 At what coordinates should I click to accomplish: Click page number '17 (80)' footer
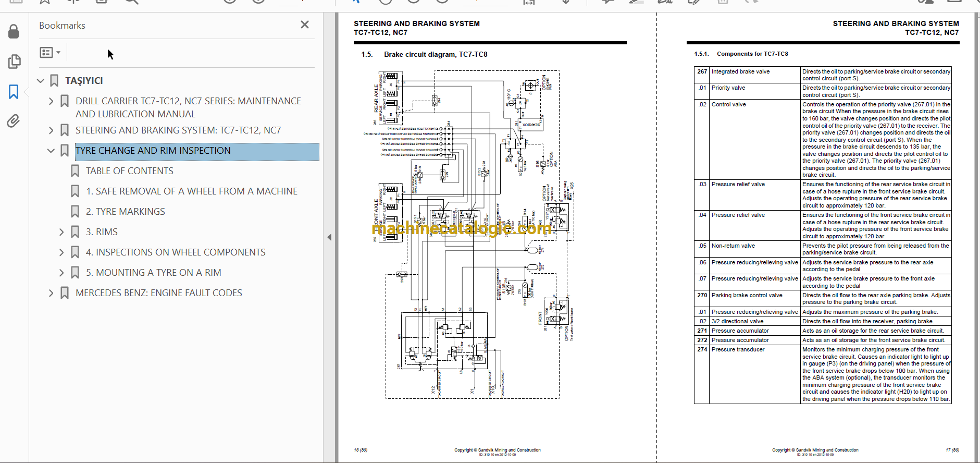[952, 450]
